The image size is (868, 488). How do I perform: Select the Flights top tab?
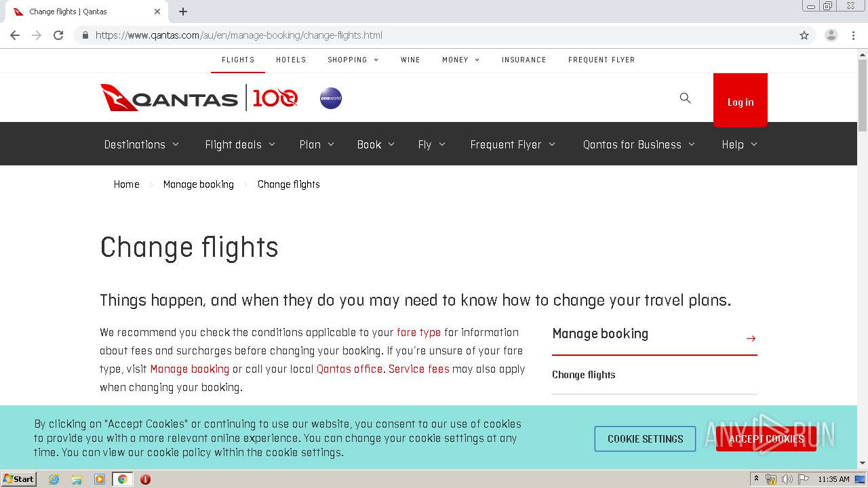click(x=238, y=60)
